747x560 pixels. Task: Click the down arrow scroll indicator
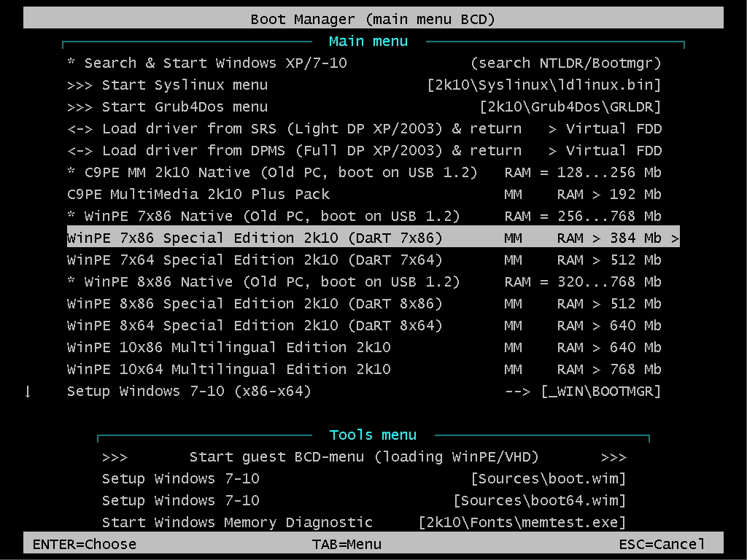coord(28,392)
